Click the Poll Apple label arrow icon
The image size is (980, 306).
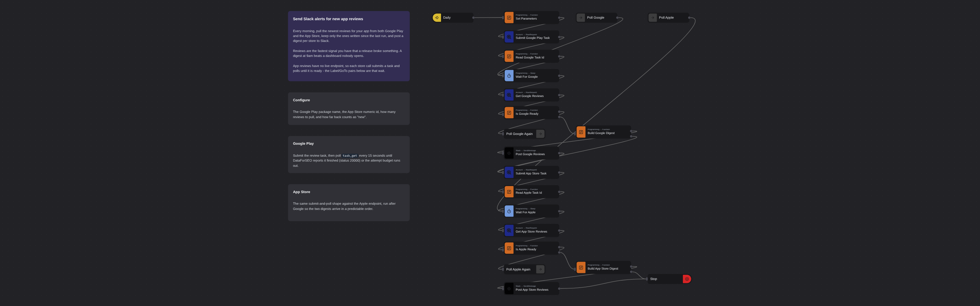tap(652, 17)
